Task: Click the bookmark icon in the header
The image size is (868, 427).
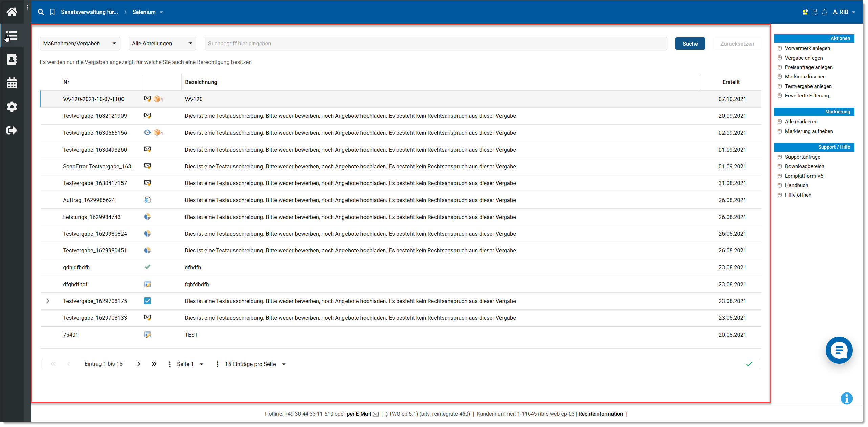Action: tap(52, 12)
